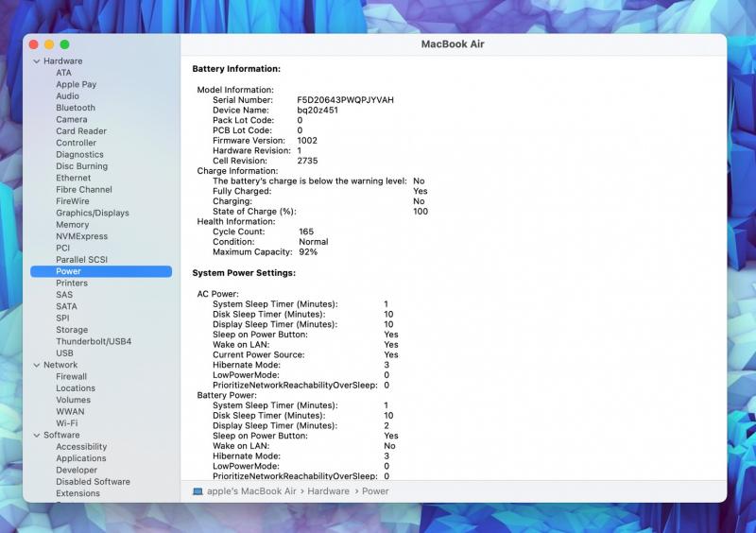Click Firmware Version value 1002

point(307,141)
